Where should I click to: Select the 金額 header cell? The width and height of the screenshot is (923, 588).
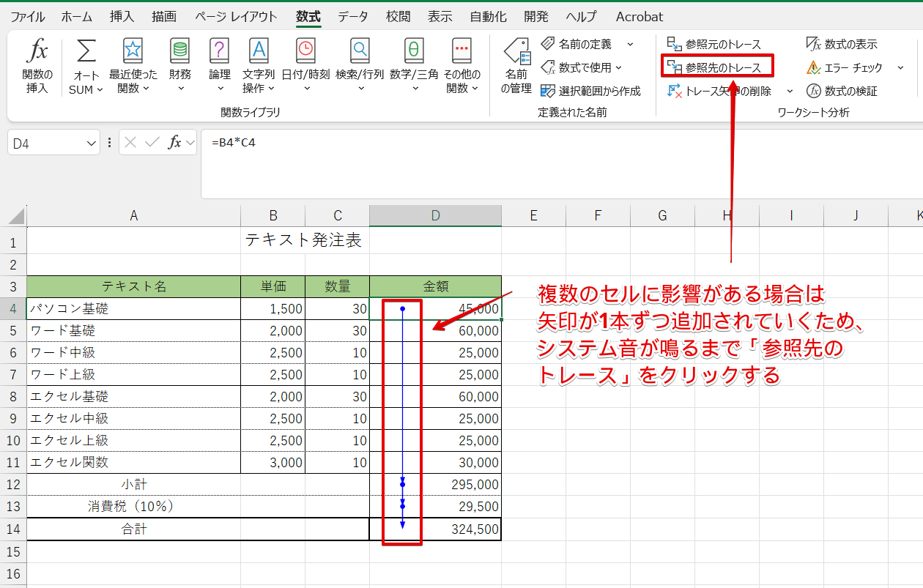436,287
